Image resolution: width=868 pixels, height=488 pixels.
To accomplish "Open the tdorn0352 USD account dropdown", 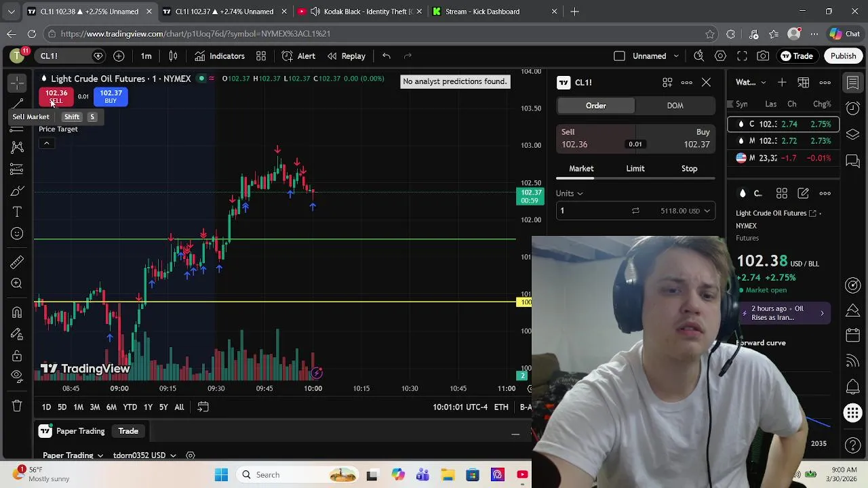I will [144, 455].
